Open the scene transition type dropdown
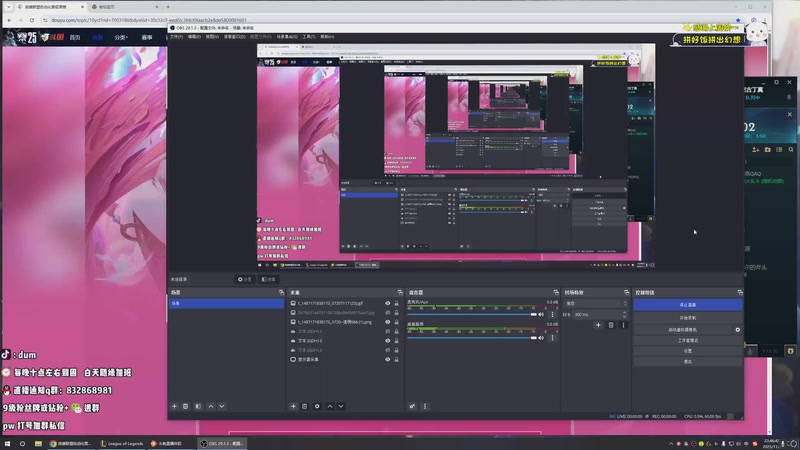Viewport: 800px width, 450px height. click(595, 303)
